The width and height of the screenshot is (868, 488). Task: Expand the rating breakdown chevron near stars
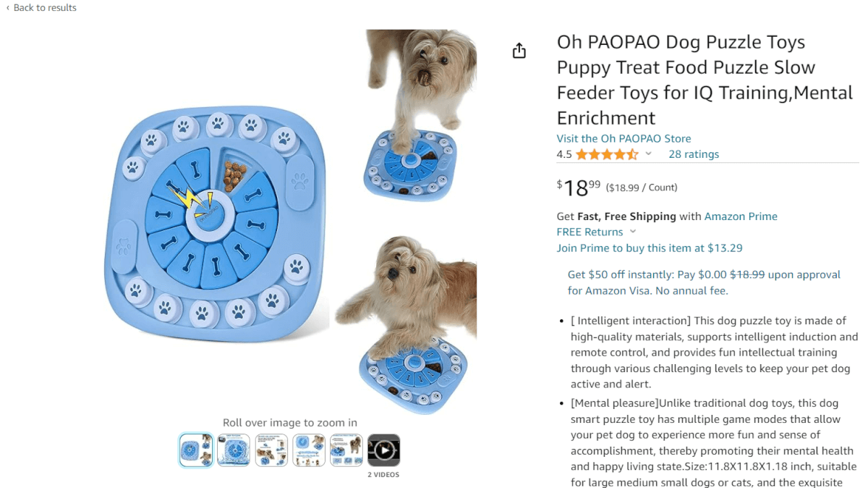click(x=648, y=154)
